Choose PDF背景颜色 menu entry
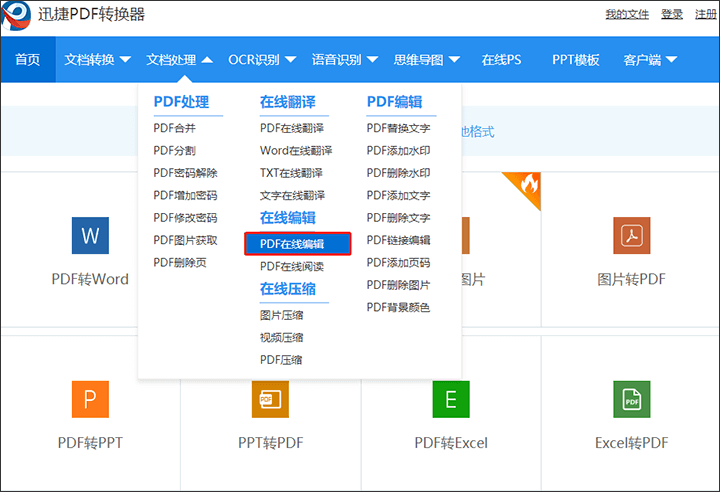The height and width of the screenshot is (492, 720). pyautogui.click(x=399, y=307)
